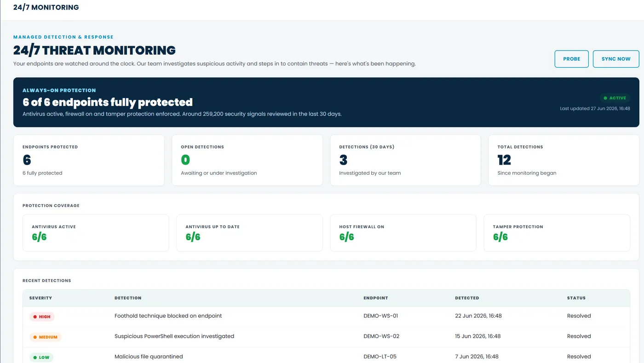Open the Endpoints Protected card
The height and width of the screenshot is (363, 644).
click(89, 160)
